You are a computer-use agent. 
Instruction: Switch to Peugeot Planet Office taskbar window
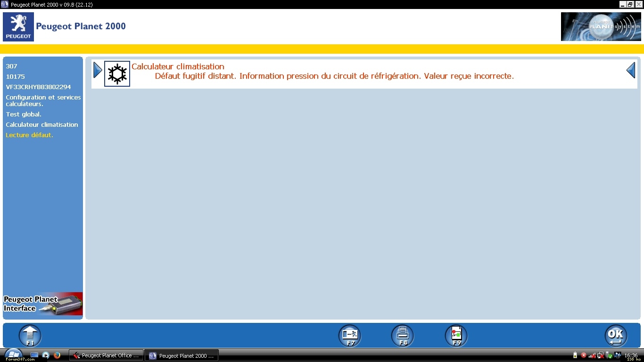[x=106, y=355]
